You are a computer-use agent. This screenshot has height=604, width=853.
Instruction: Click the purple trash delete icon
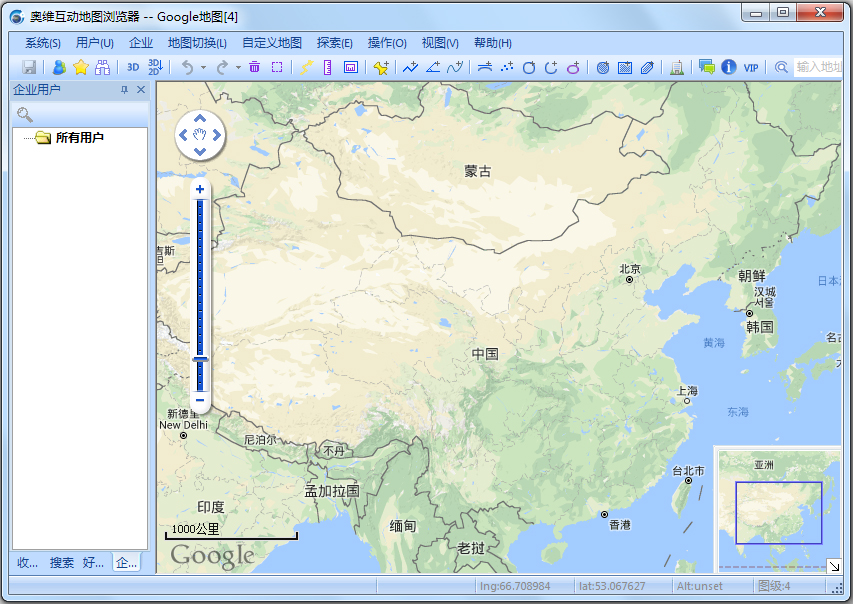tap(254, 67)
